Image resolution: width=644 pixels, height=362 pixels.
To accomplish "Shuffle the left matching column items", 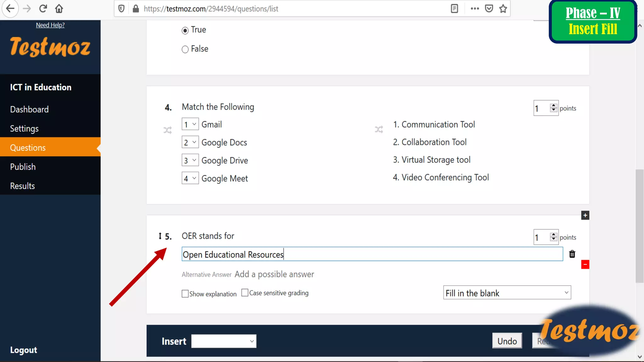I will 168,130.
